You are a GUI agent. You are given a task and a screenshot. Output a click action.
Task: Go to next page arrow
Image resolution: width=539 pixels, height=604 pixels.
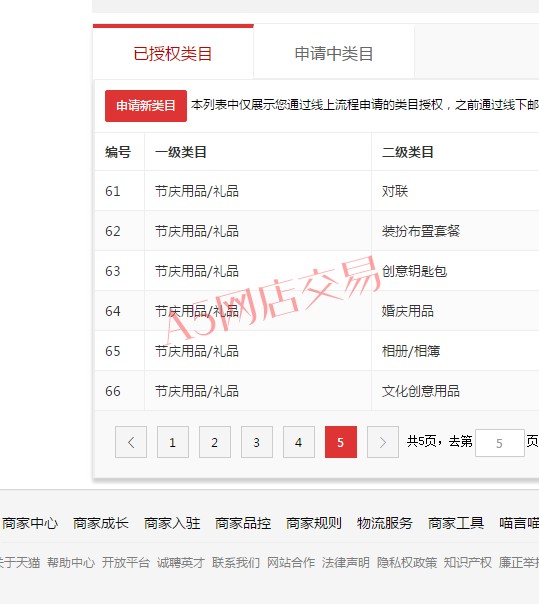[x=383, y=442]
